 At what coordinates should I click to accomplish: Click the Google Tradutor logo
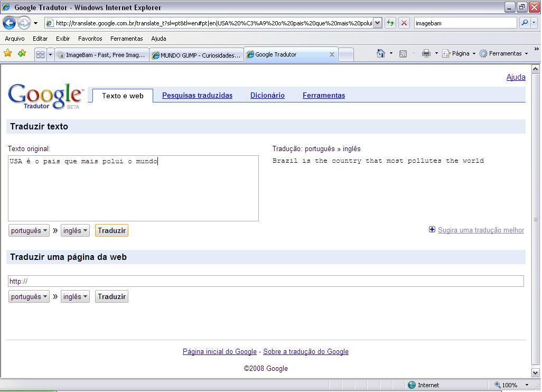tap(45, 96)
